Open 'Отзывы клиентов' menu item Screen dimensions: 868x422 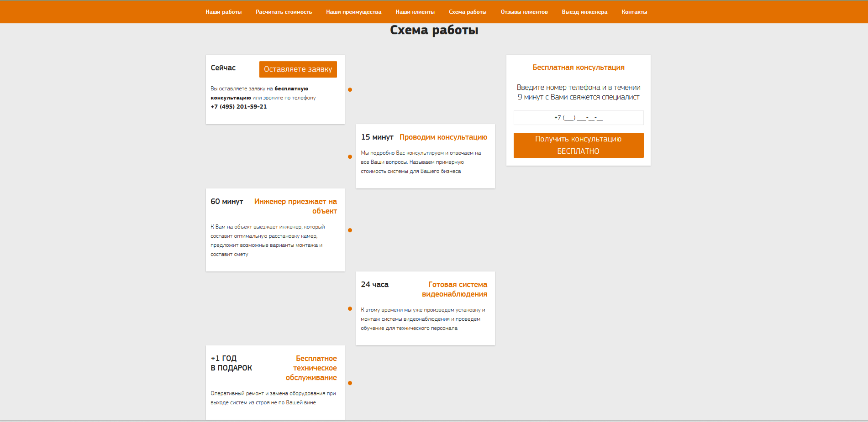pos(524,12)
